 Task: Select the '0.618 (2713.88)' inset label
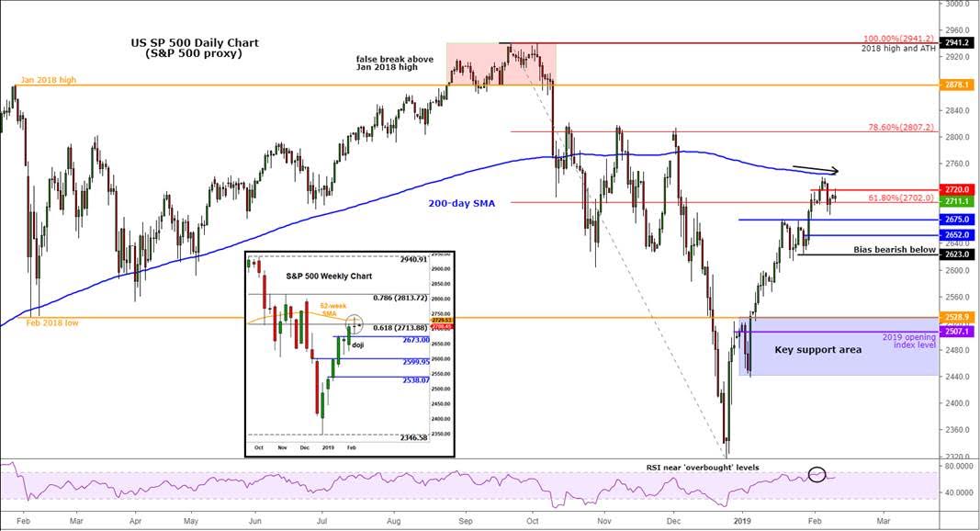(x=400, y=328)
